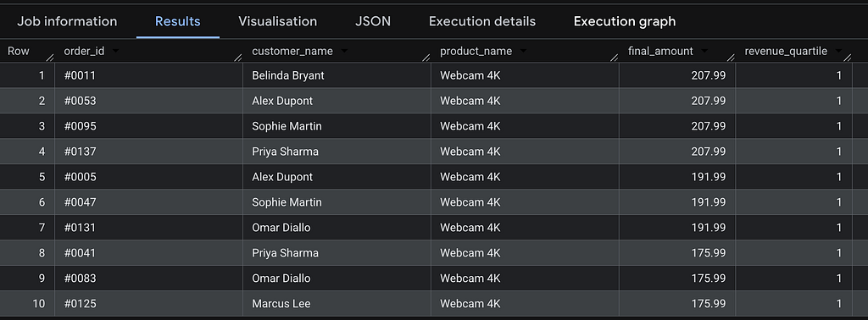This screenshot has height=320, width=868.
Task: Open the final_amount column dropdown arrow
Action: coord(704,52)
